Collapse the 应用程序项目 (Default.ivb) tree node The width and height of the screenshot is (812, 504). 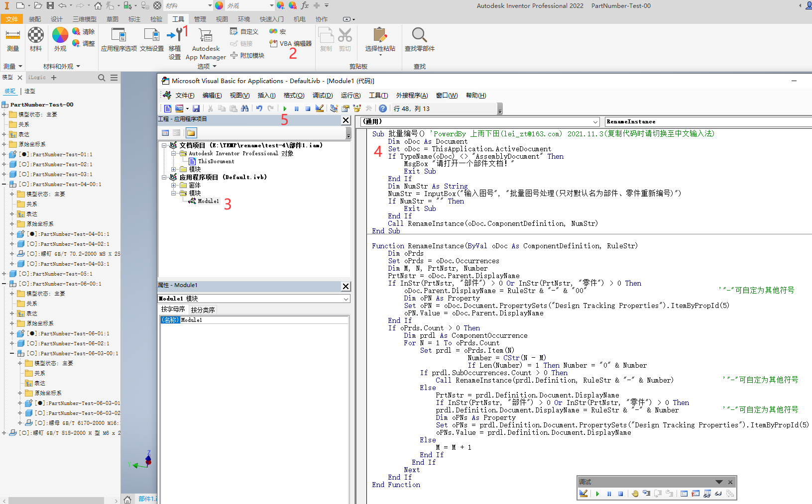[164, 177]
